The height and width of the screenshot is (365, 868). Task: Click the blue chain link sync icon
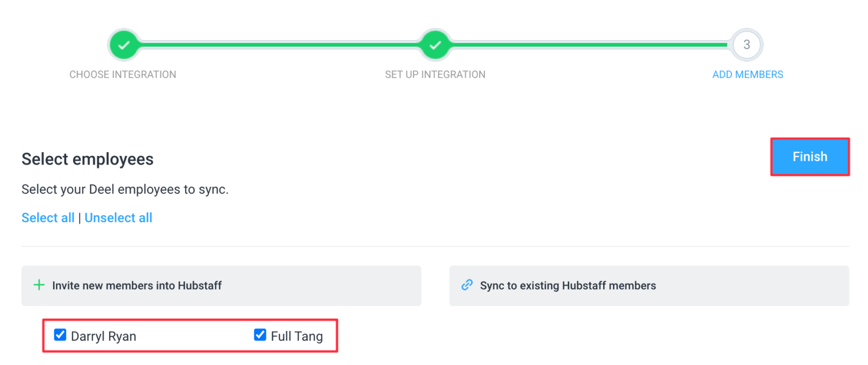pos(467,285)
